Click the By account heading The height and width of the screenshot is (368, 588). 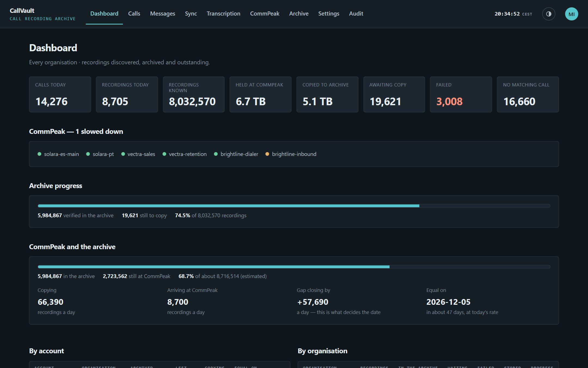47,351
